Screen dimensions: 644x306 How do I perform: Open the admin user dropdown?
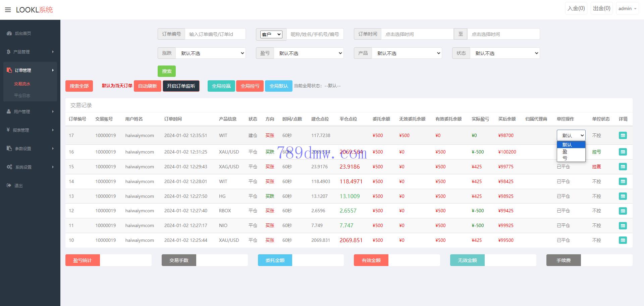click(627, 9)
